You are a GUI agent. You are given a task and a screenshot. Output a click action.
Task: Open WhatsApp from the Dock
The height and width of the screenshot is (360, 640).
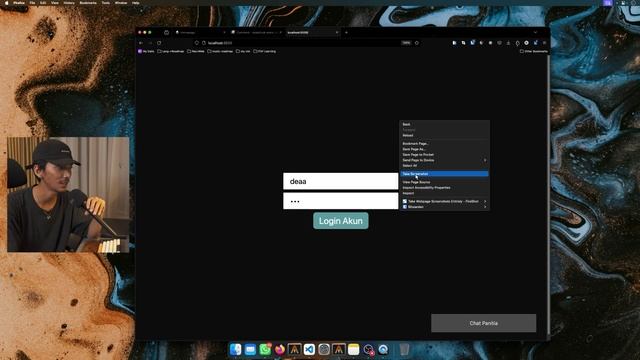(x=265, y=349)
